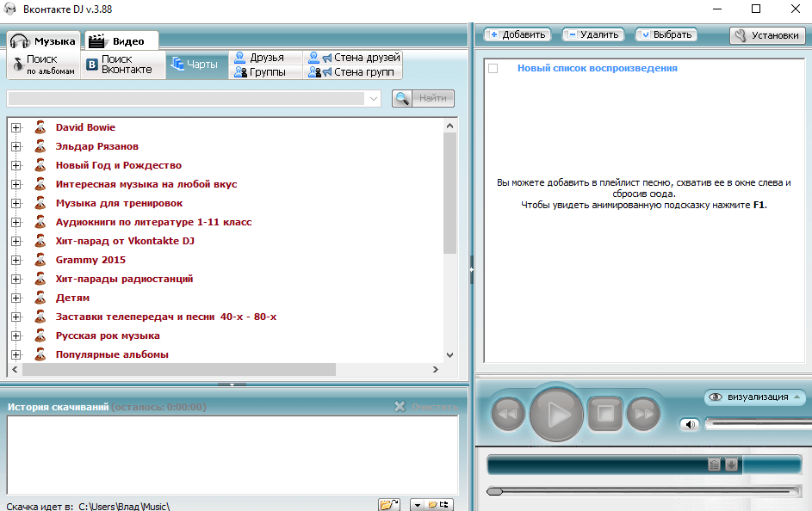
Task: Click the Детям person icon
Action: click(40, 298)
